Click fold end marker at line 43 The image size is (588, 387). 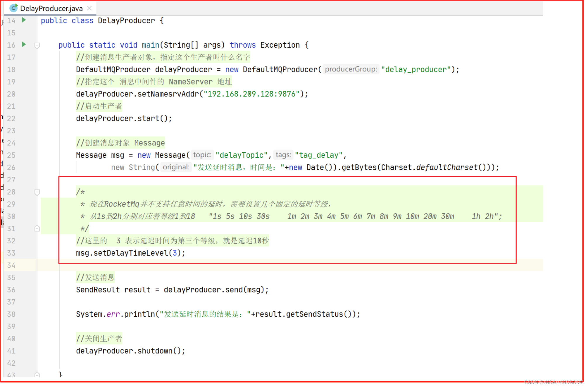tap(37, 374)
